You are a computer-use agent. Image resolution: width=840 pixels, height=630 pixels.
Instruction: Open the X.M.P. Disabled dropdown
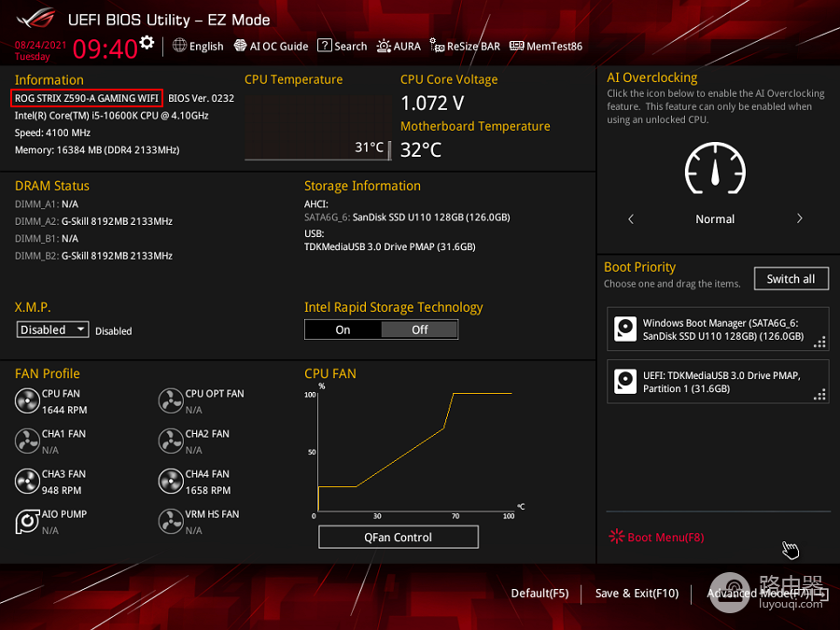(x=52, y=329)
